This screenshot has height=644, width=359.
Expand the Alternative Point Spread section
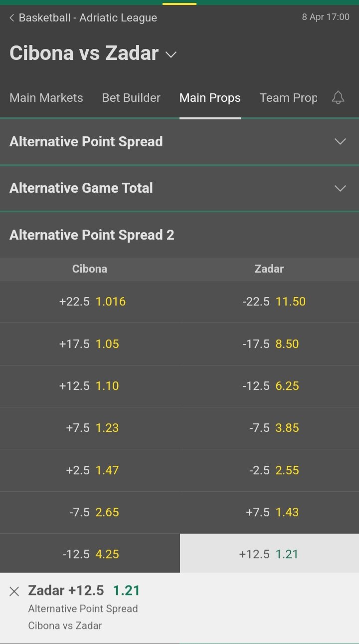[179, 142]
